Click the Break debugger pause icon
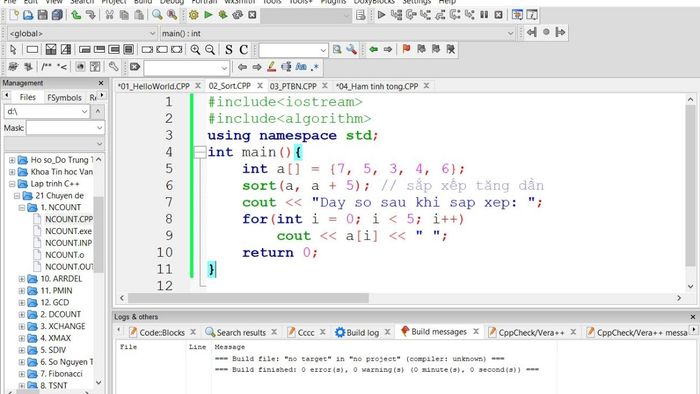 [x=484, y=15]
